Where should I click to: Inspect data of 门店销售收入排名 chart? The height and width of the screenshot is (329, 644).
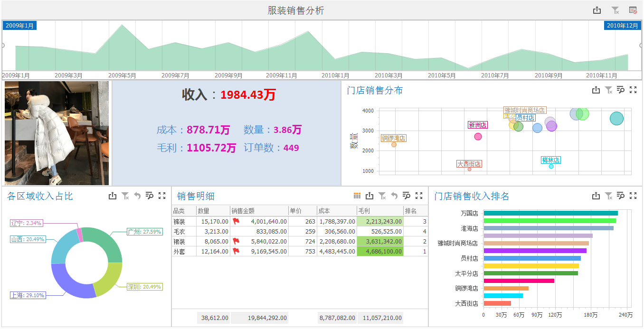tap(621, 196)
